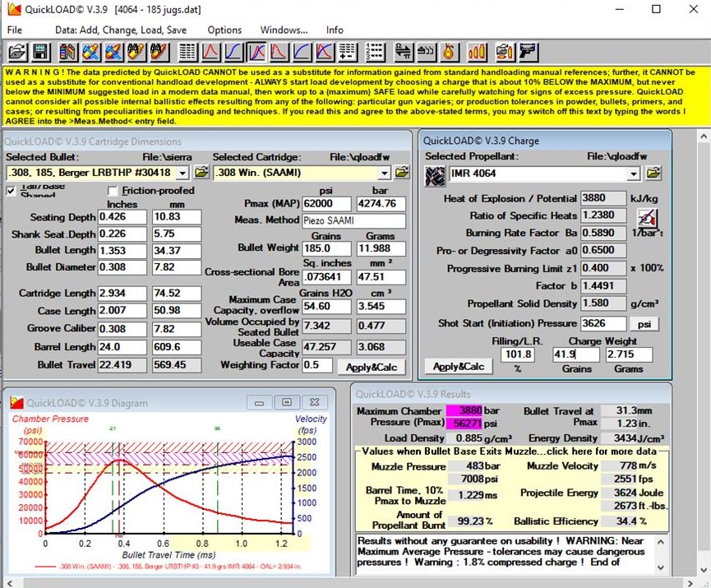Open the Options menu
The height and width of the screenshot is (588, 711).
(x=224, y=30)
